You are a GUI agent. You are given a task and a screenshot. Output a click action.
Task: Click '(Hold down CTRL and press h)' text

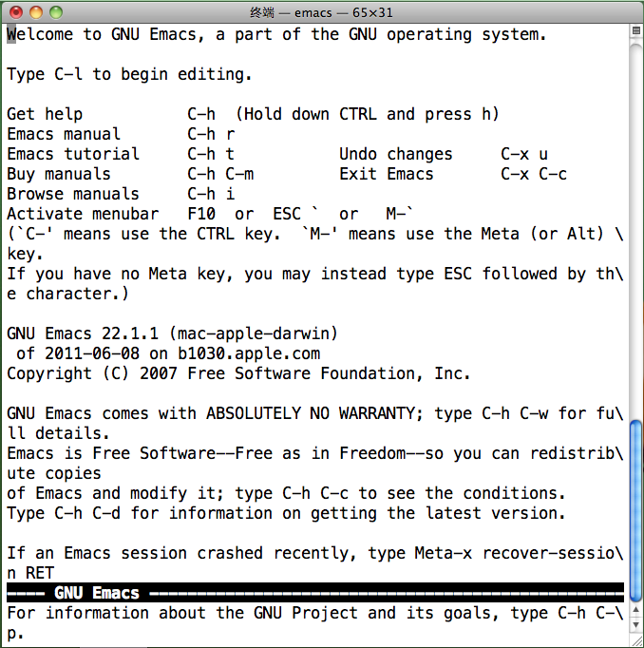click(x=368, y=114)
